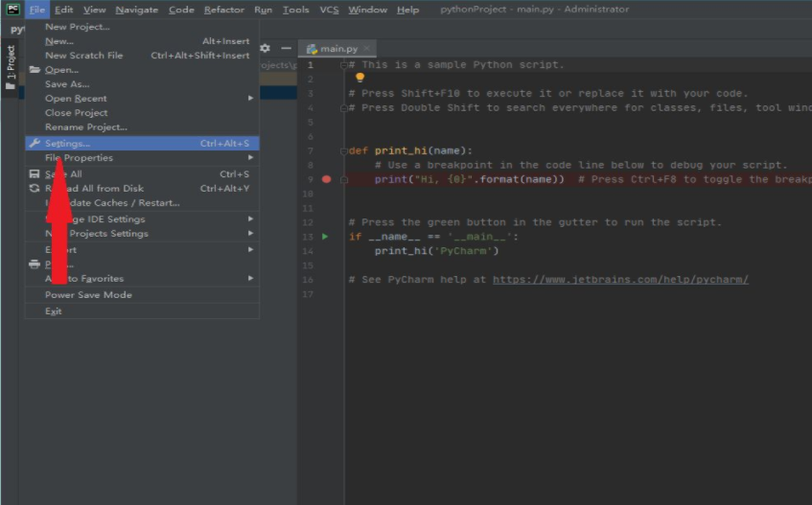
Task: Choose Save As... entry
Action: (142, 83)
